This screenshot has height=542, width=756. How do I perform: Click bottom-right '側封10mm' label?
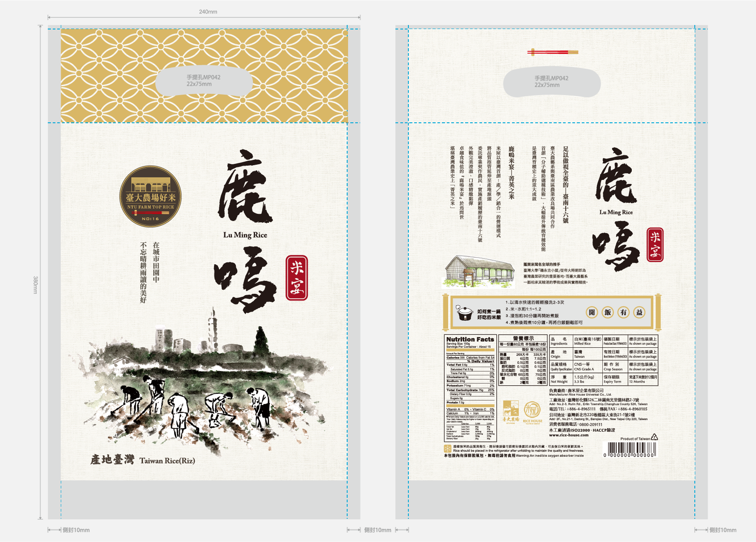point(723,530)
